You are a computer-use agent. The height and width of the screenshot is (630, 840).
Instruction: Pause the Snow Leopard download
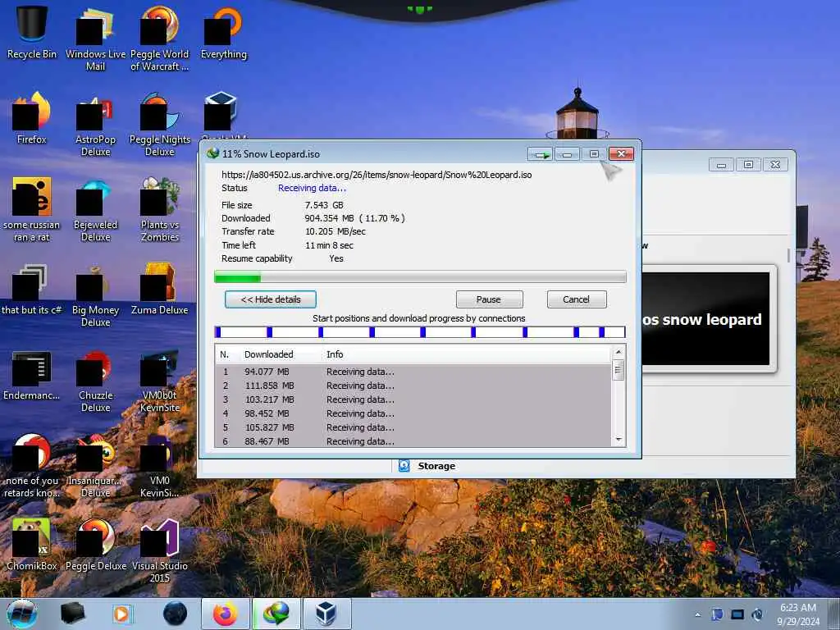click(x=489, y=299)
